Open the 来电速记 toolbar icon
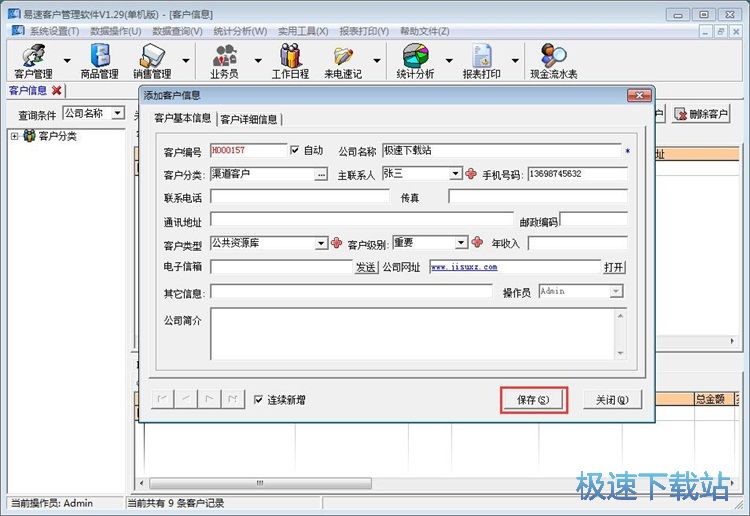 tap(343, 61)
